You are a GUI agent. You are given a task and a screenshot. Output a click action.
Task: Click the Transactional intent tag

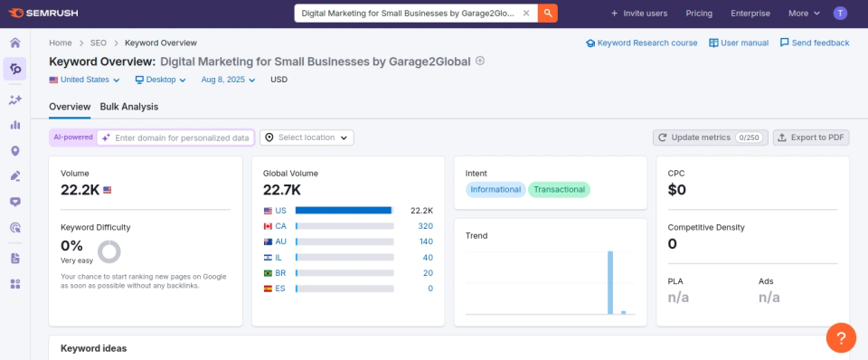click(559, 189)
